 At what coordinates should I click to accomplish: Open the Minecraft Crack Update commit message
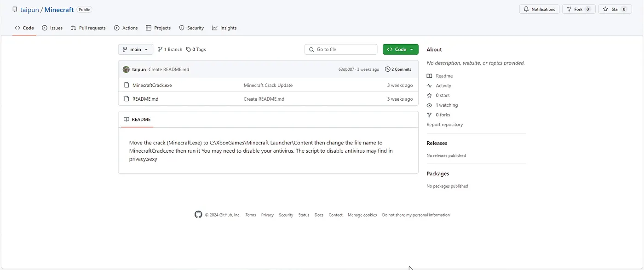pos(268,85)
